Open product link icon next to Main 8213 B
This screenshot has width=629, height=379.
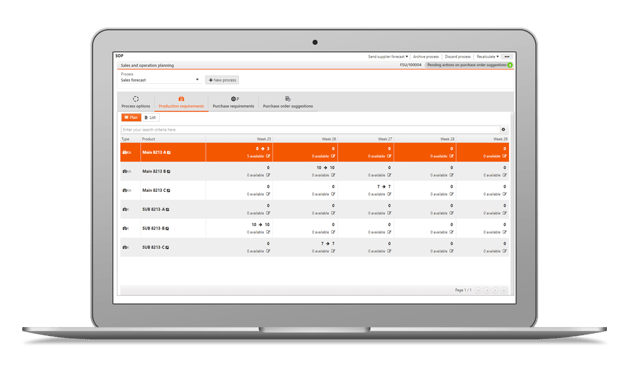click(168, 171)
